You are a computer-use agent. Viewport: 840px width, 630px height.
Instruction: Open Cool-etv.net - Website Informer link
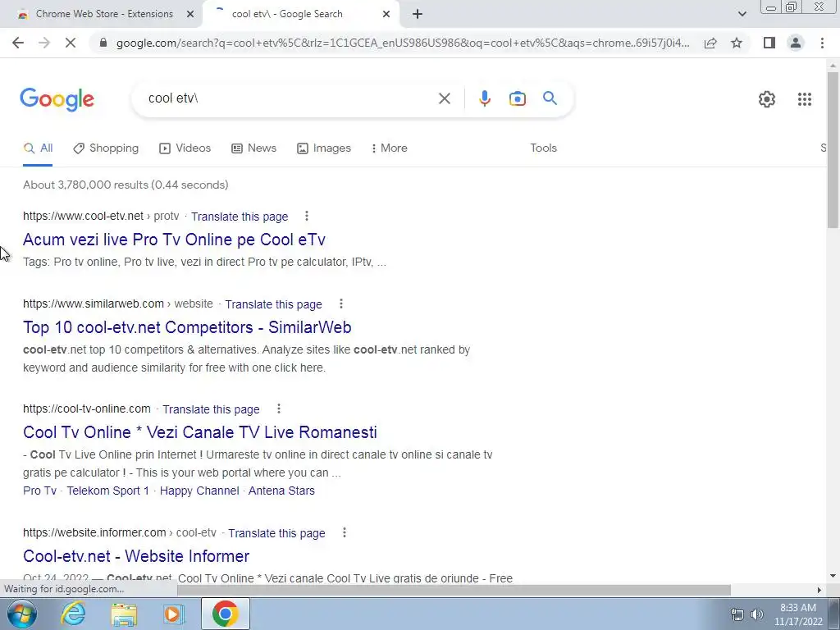coord(136,556)
